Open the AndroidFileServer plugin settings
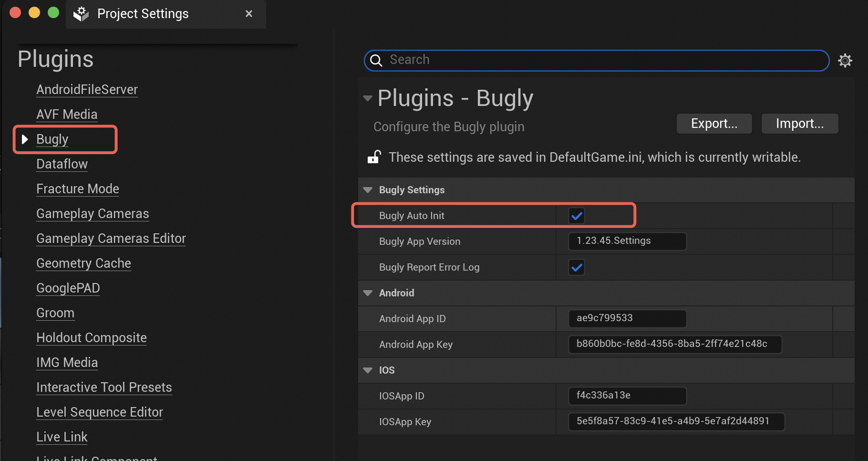Image resolution: width=868 pixels, height=461 pixels. point(87,90)
